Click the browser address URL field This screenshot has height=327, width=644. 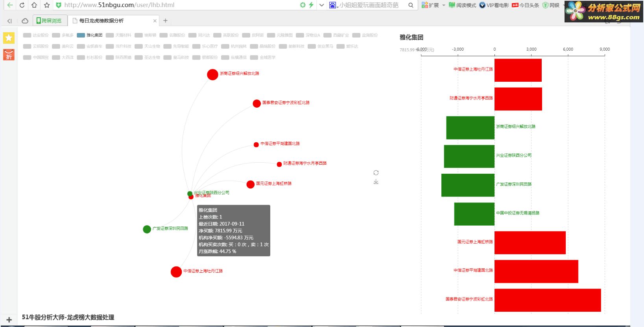click(x=177, y=5)
